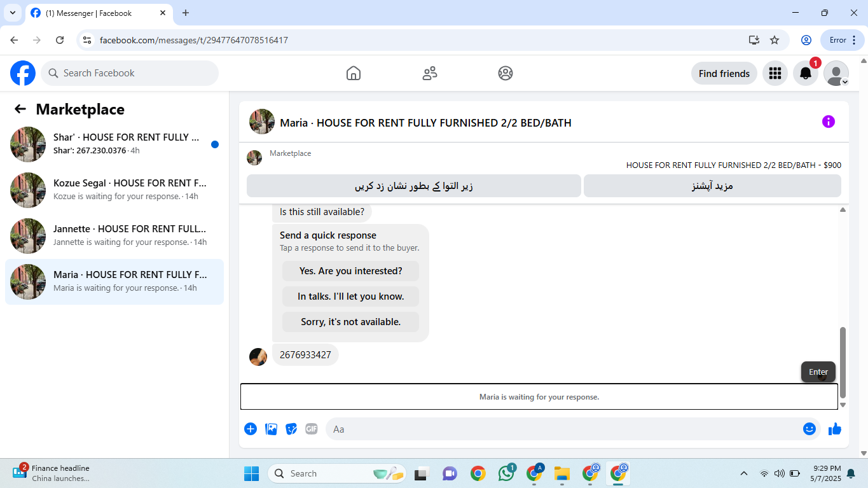Attach a photo using image icon
Image resolution: width=868 pixels, height=488 pixels.
pos(271,429)
